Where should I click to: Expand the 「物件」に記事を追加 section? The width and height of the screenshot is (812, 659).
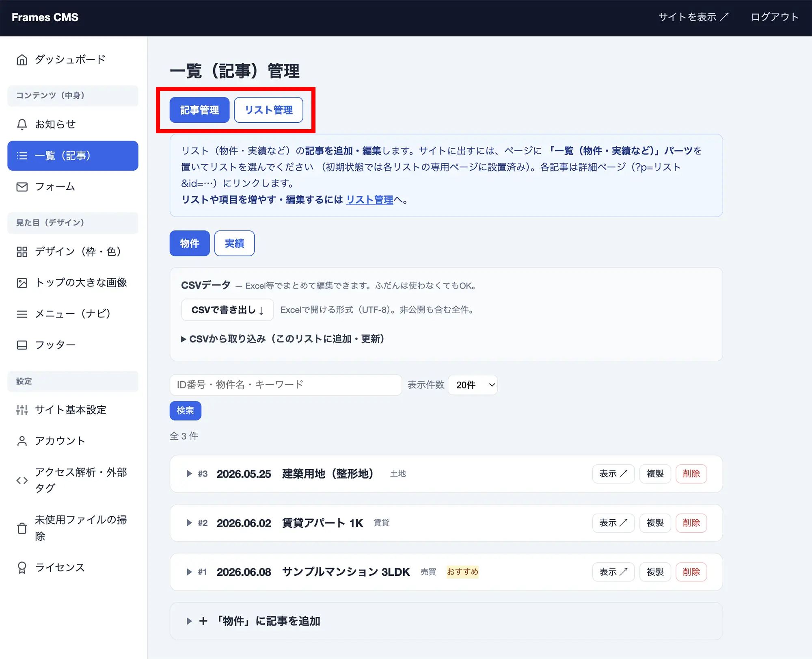pos(446,621)
